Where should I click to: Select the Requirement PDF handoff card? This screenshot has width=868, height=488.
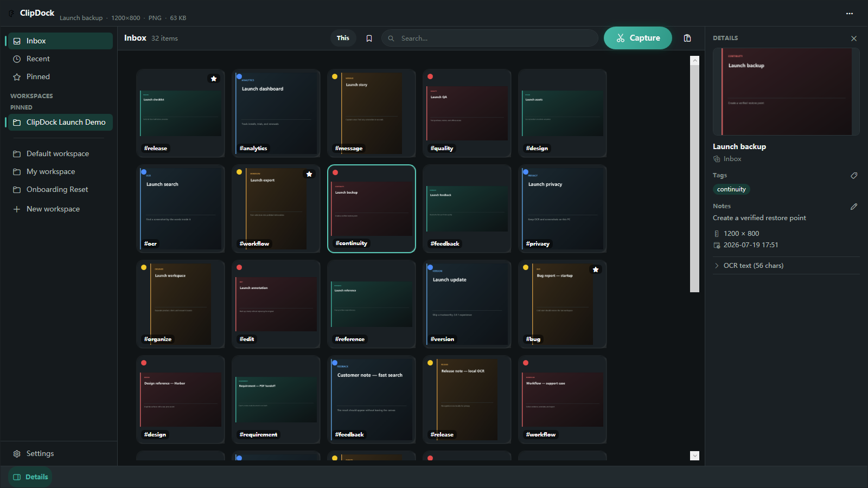click(x=276, y=400)
